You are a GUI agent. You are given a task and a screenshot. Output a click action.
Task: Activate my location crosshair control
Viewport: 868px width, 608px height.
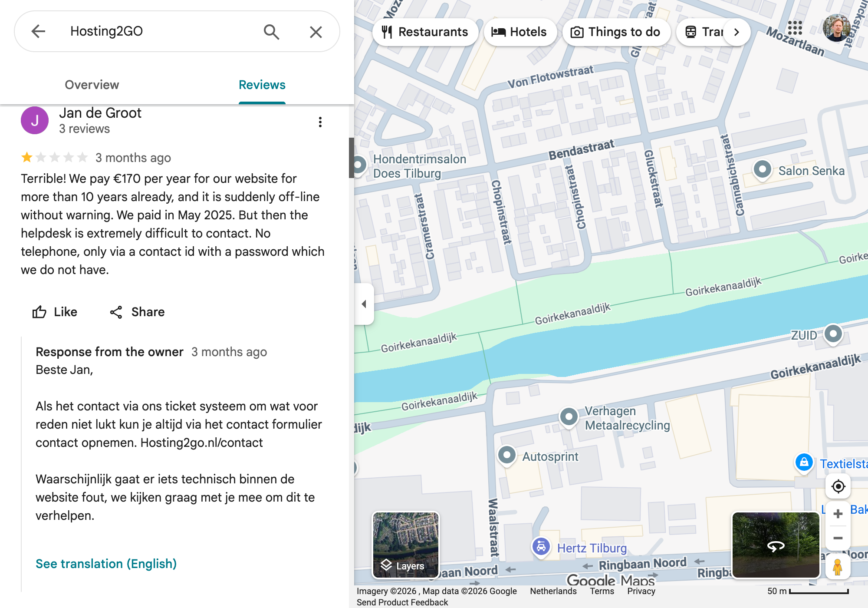click(x=838, y=487)
